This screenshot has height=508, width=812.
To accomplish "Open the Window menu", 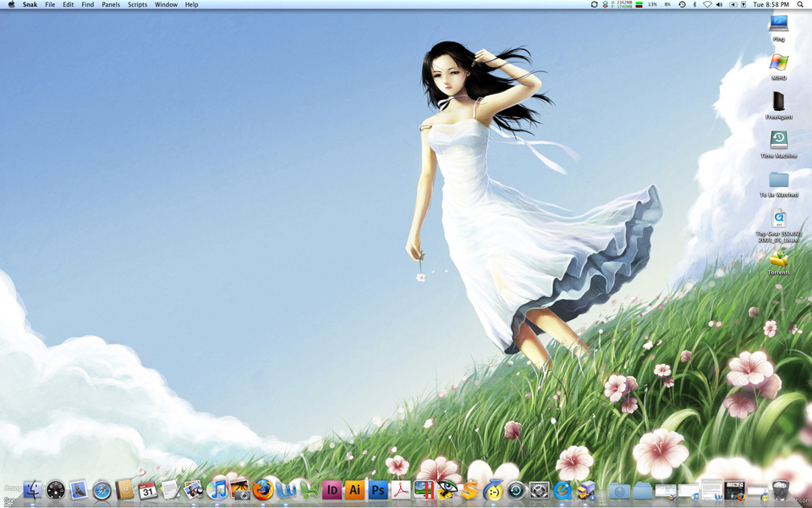I will 167,5.
